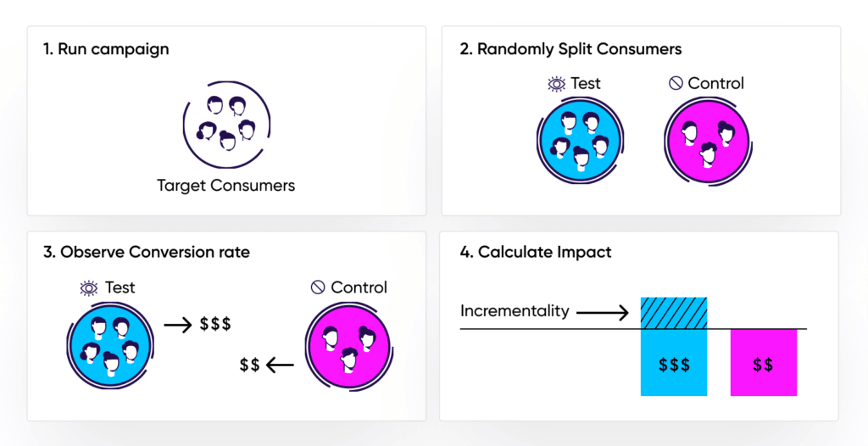
Task: Click the right arrow pointing to $$$
Action: [x=176, y=323]
